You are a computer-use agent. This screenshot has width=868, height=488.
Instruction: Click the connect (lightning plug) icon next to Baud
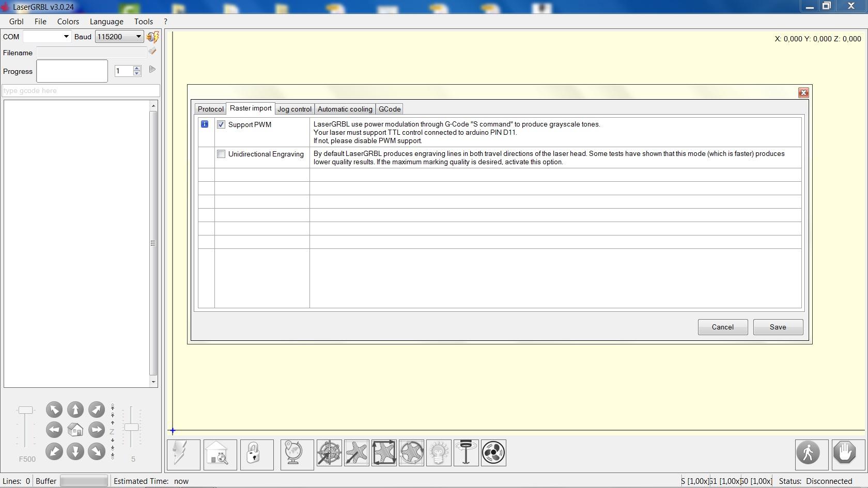[x=152, y=37]
